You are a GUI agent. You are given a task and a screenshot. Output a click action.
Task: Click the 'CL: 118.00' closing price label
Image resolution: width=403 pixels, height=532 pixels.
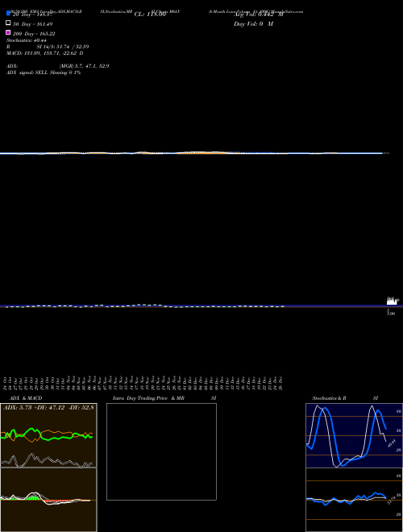150,15
